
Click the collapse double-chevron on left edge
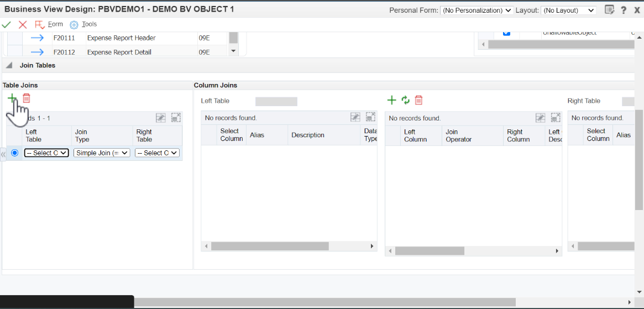[x=3, y=155]
